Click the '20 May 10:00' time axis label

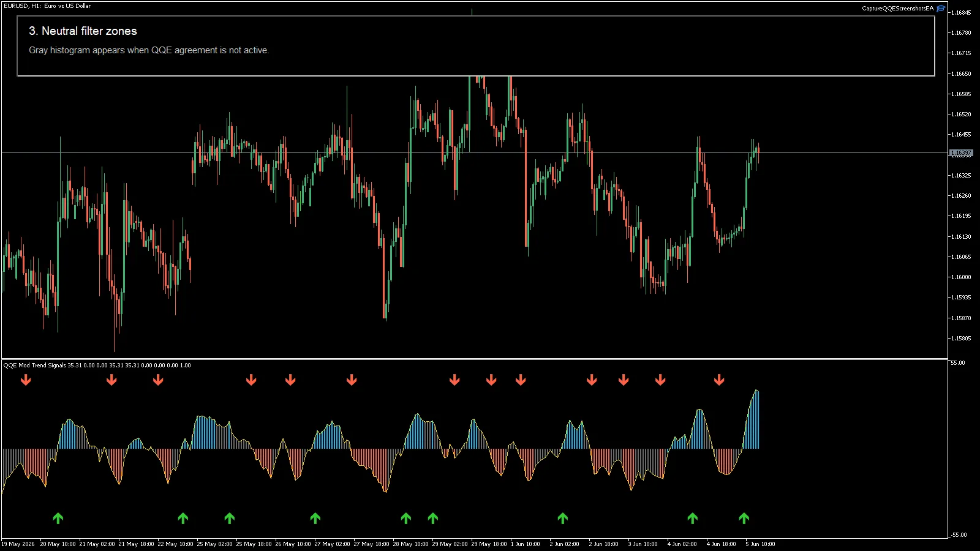(x=58, y=544)
